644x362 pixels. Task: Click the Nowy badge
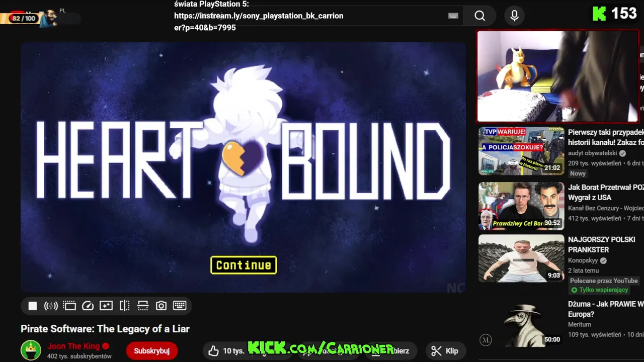[578, 173]
